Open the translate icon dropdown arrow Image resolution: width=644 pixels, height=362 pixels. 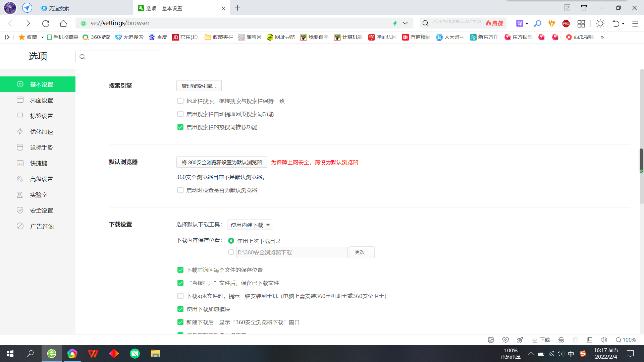click(527, 23)
